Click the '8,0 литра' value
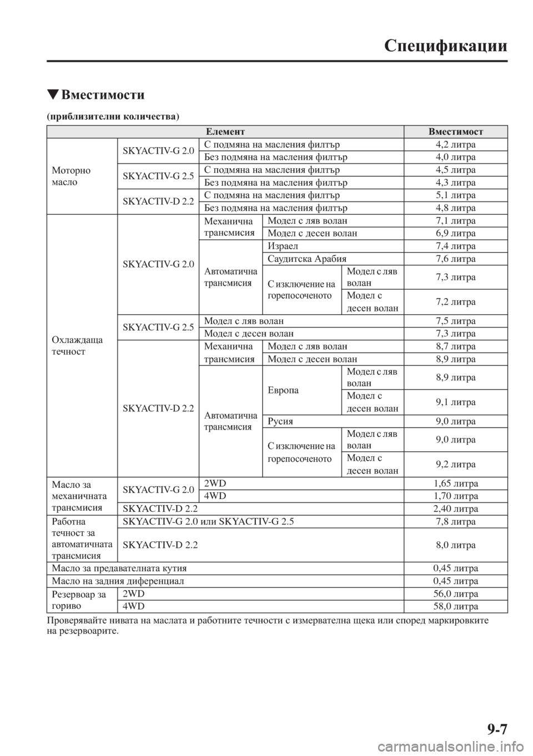533x756 pixels. (455, 545)
